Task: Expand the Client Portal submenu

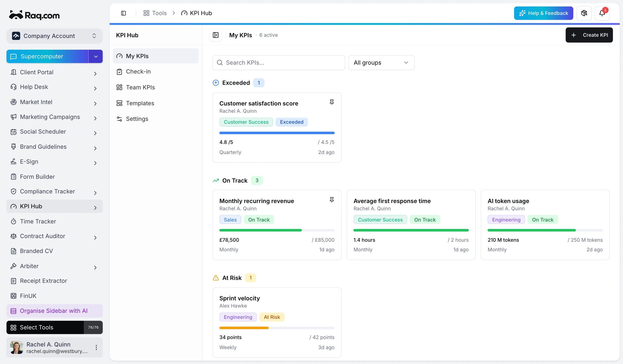Action: coord(95,73)
